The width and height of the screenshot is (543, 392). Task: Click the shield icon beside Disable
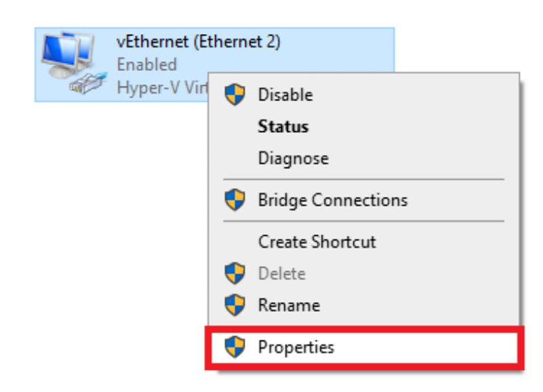[x=235, y=94]
